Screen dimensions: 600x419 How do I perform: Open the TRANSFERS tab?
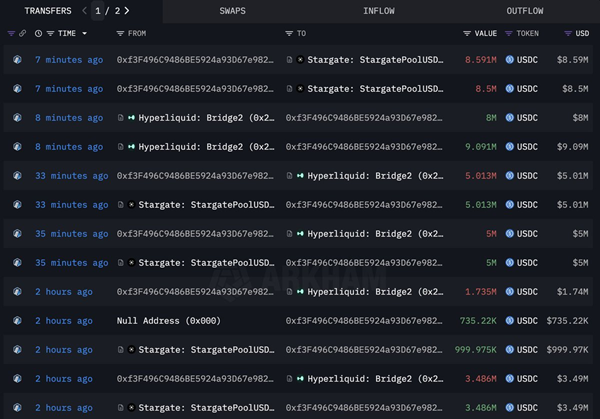pyautogui.click(x=48, y=11)
